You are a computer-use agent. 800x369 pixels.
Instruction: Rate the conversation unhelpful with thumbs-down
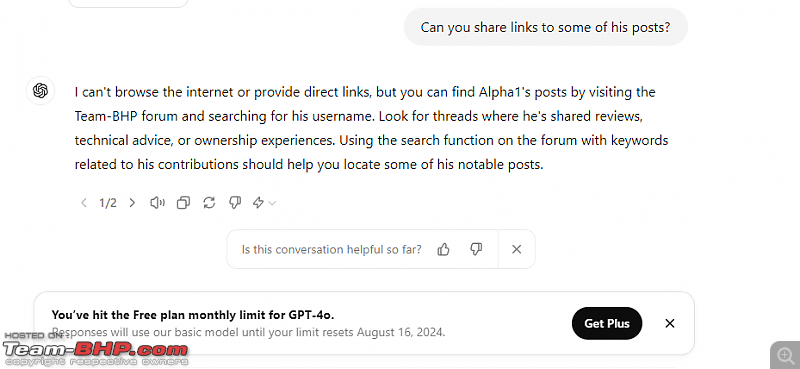(x=476, y=249)
